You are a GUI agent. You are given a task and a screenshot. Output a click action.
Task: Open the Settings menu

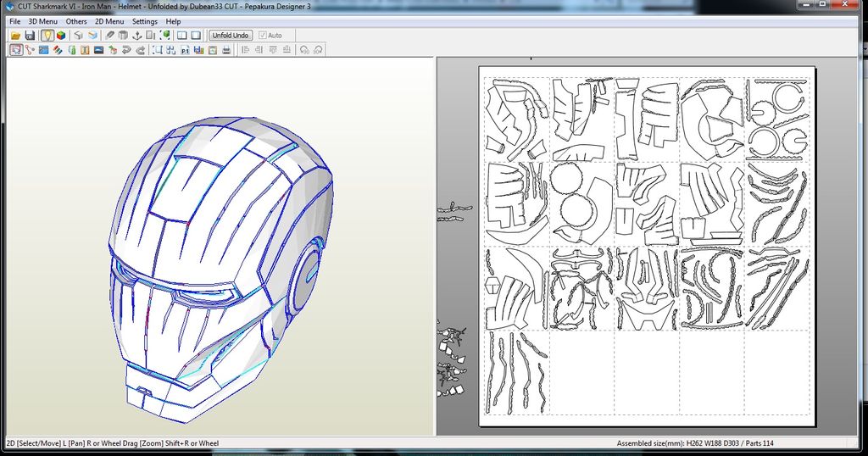coord(144,21)
